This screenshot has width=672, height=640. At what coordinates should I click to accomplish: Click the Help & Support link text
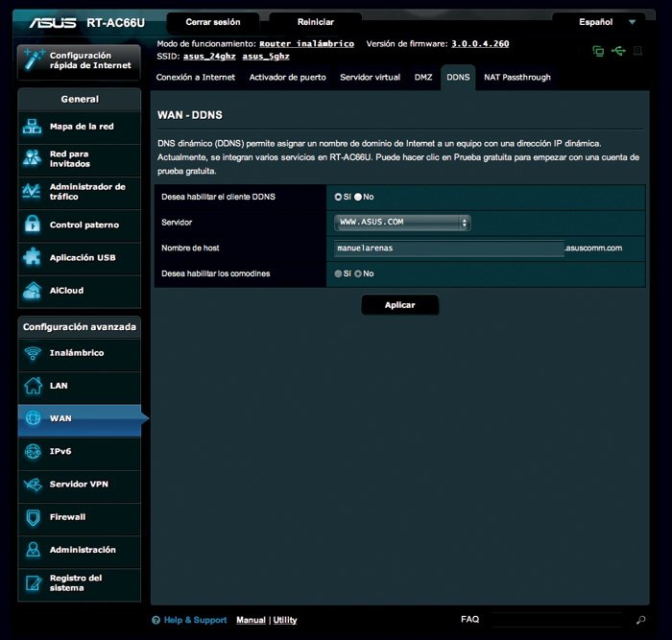[196, 620]
